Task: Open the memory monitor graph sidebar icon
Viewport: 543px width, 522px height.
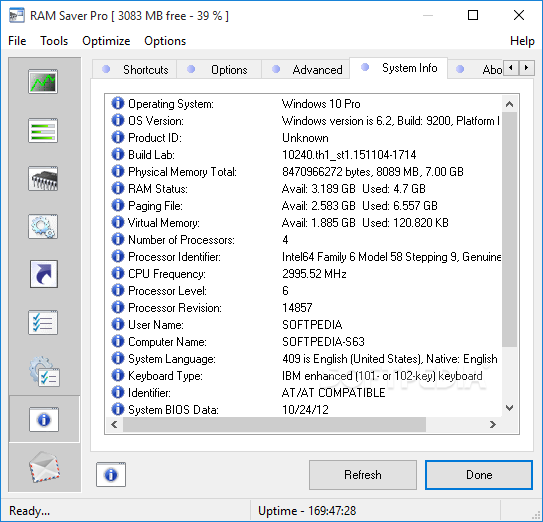Action: [43, 81]
